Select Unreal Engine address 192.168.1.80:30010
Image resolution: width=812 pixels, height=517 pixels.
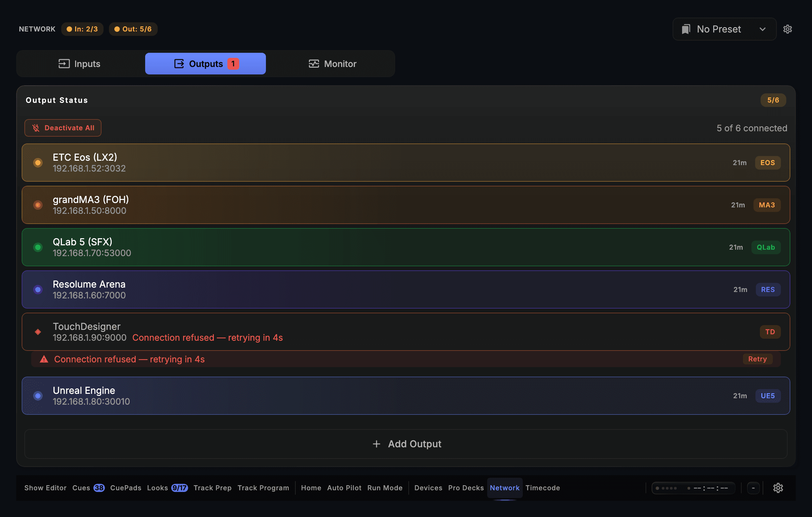[91, 402]
